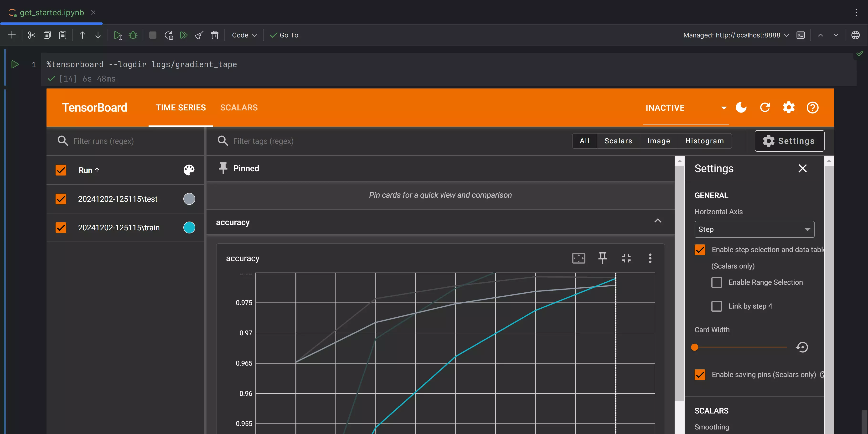Switch to the SCALARS tab
The height and width of the screenshot is (434, 868).
click(x=239, y=108)
